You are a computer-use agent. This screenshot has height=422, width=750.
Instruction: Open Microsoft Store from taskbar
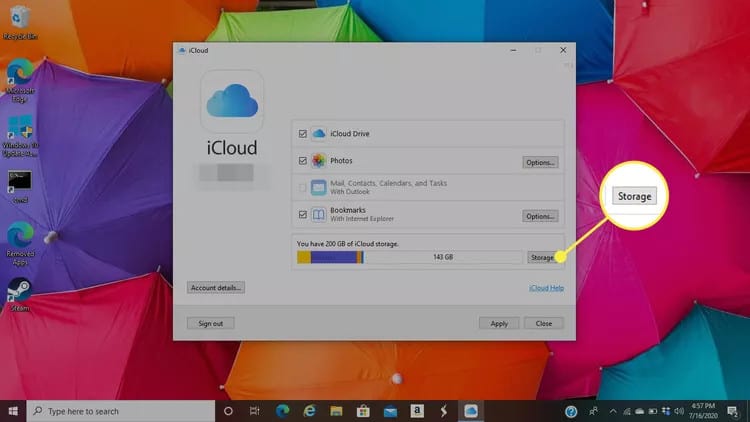point(363,411)
